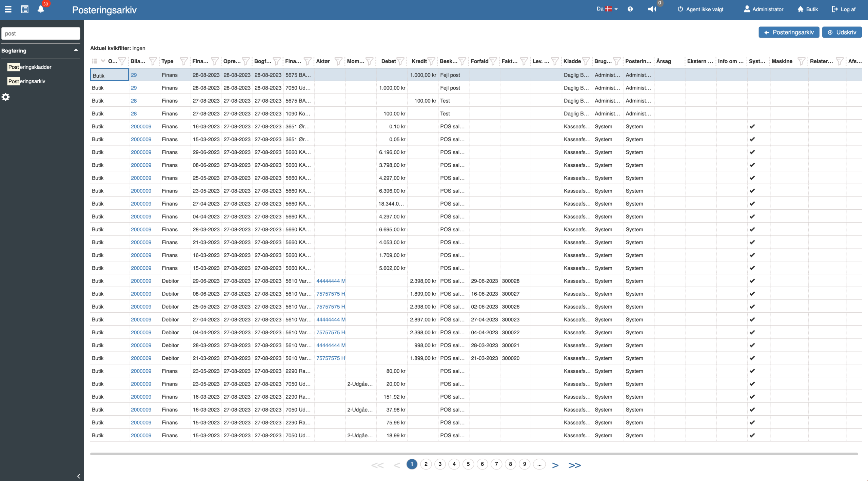Collapse the sidebar with chevron arrow
This screenshot has width=868, height=481.
(x=79, y=476)
